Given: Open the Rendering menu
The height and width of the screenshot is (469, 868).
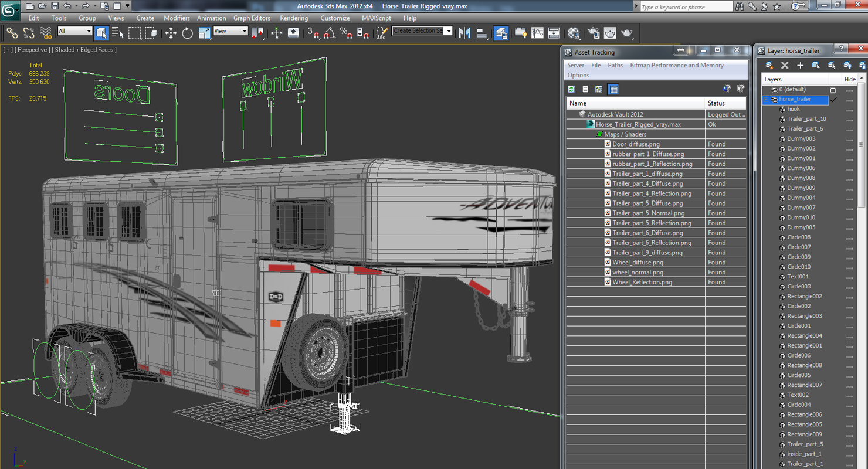Looking at the screenshot, I should (x=294, y=18).
